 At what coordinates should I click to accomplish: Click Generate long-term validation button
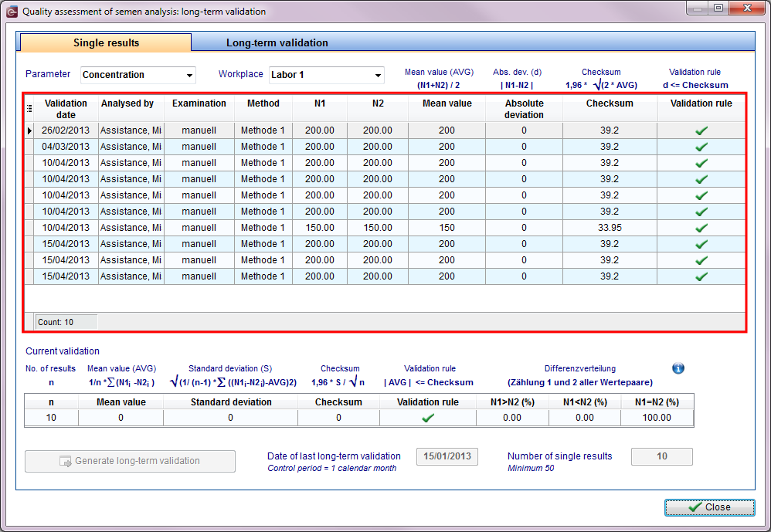pyautogui.click(x=131, y=461)
